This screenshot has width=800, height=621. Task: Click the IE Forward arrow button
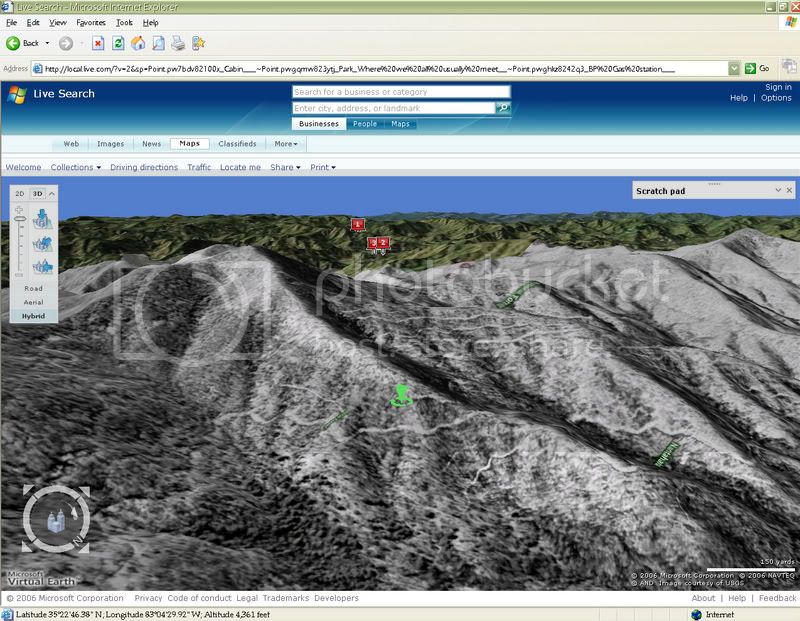(66, 43)
